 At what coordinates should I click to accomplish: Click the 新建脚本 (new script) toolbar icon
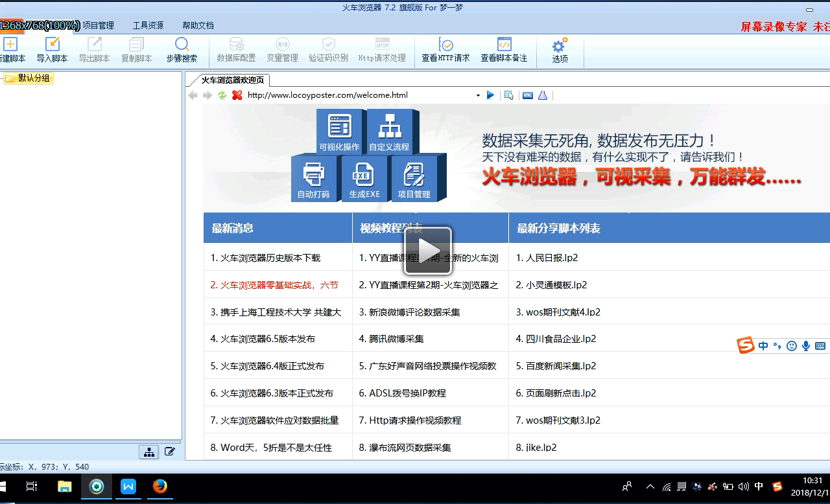(10, 44)
